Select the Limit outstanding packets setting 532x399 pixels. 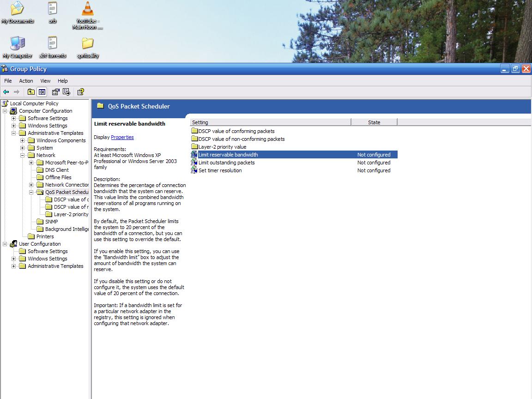click(x=227, y=163)
